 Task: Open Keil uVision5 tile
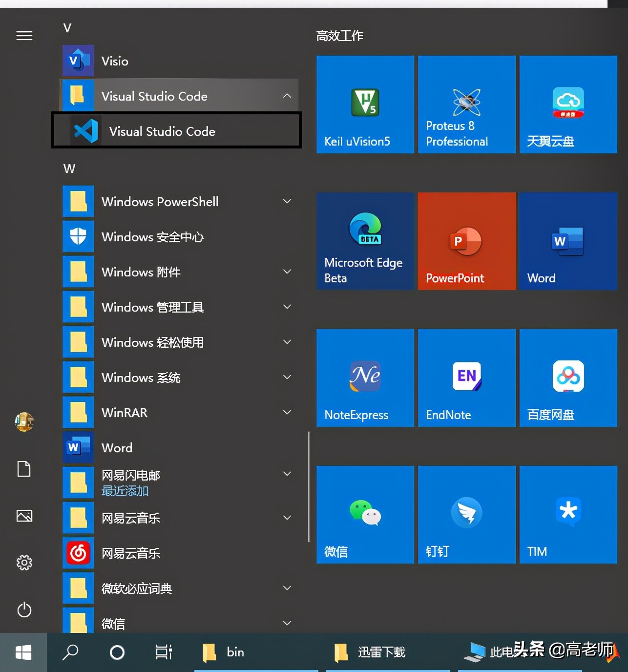click(x=365, y=105)
